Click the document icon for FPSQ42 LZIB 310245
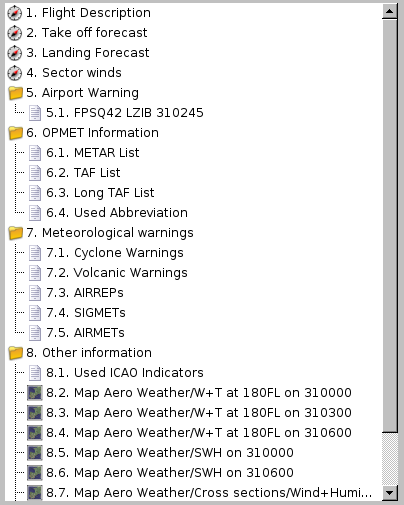Image resolution: width=404 pixels, height=505 pixels. (x=35, y=113)
